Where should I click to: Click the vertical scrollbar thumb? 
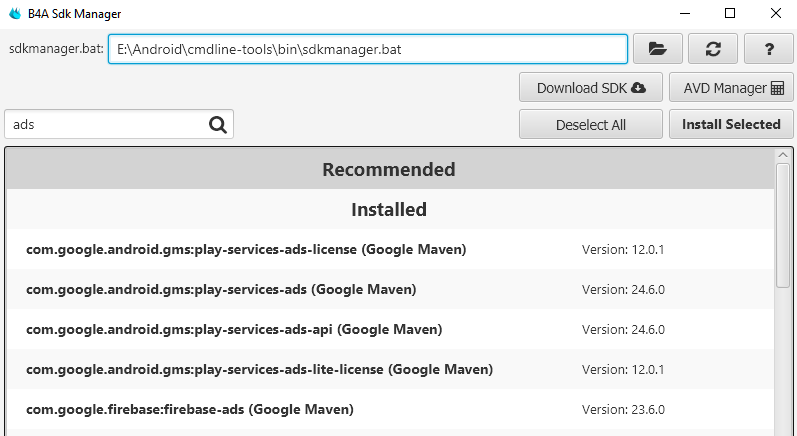783,226
